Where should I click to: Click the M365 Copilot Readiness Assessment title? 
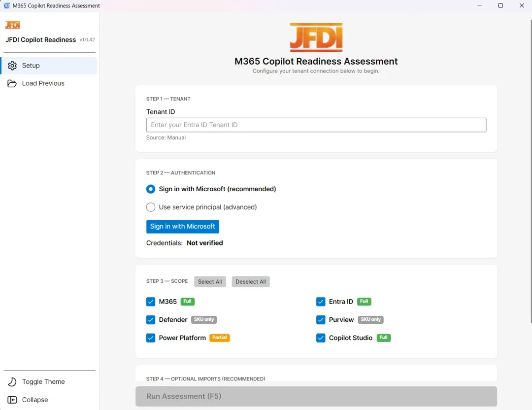[316, 62]
